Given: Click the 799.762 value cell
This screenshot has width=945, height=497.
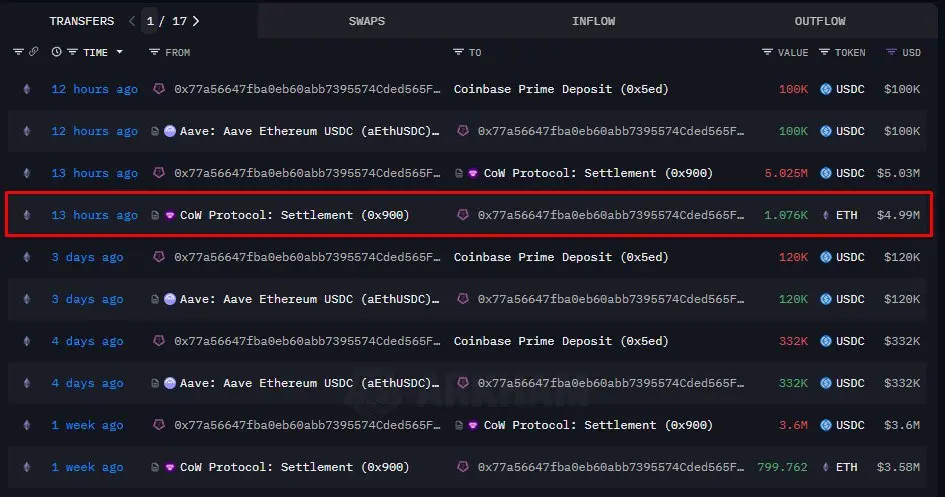Looking at the screenshot, I should click(782, 467).
